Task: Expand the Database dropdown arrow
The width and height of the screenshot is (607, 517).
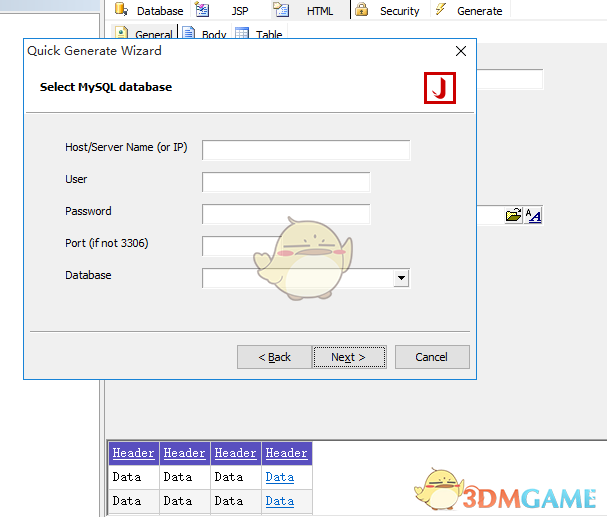Action: click(401, 278)
